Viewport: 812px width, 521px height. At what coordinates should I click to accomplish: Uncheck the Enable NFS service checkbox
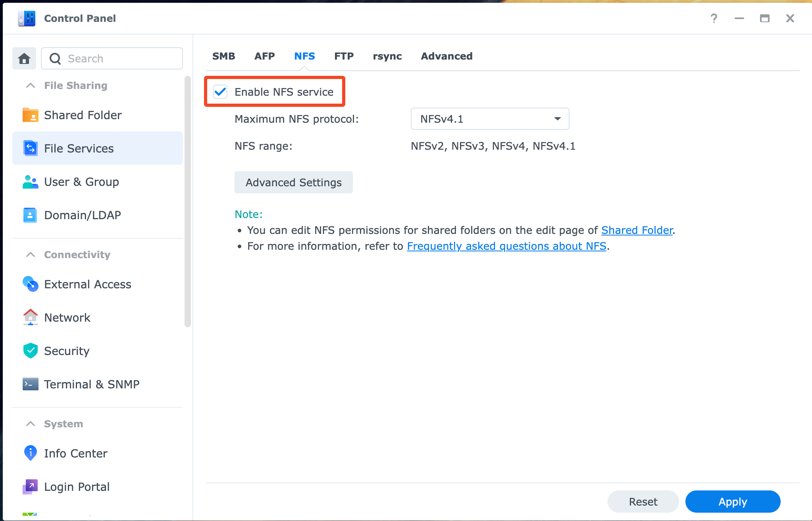(x=220, y=92)
